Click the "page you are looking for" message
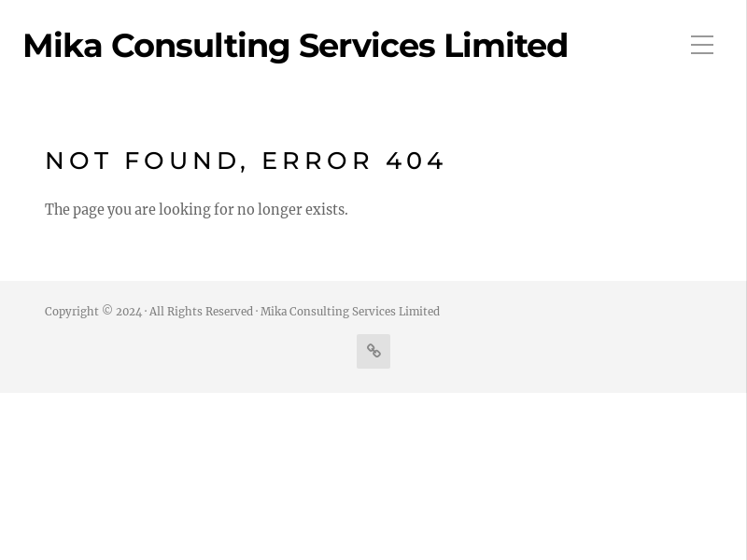 point(196,210)
